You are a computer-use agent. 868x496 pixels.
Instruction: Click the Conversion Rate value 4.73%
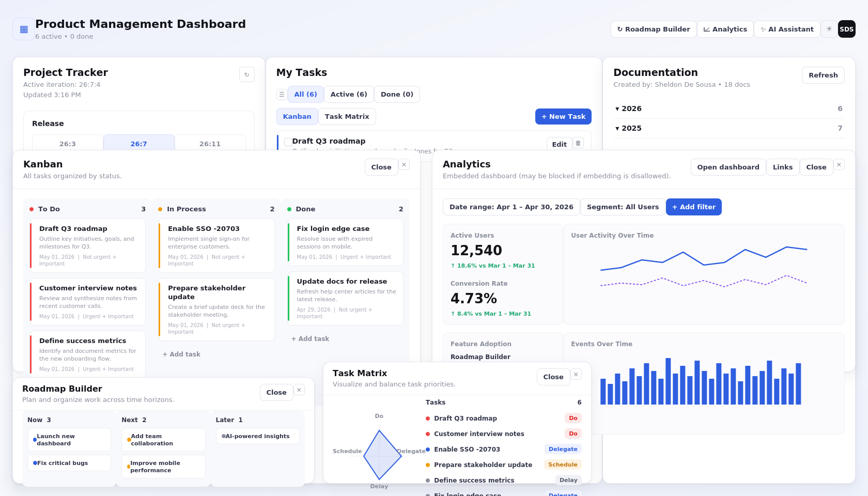474,299
